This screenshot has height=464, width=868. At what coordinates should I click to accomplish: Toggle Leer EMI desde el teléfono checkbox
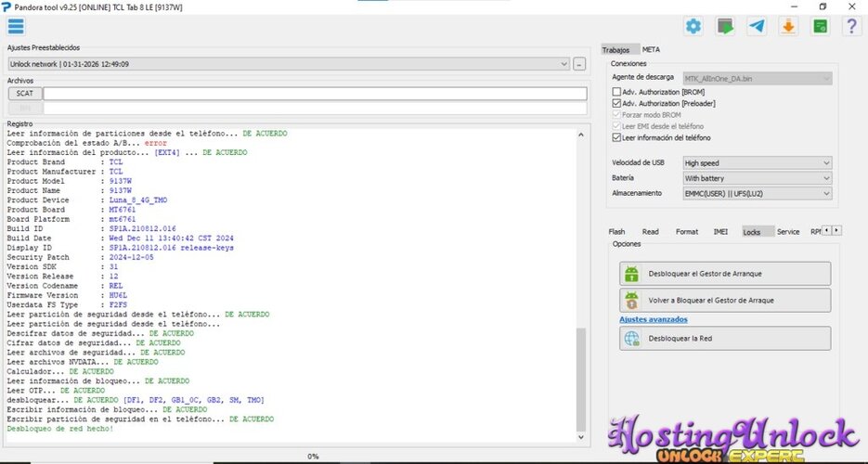(616, 126)
